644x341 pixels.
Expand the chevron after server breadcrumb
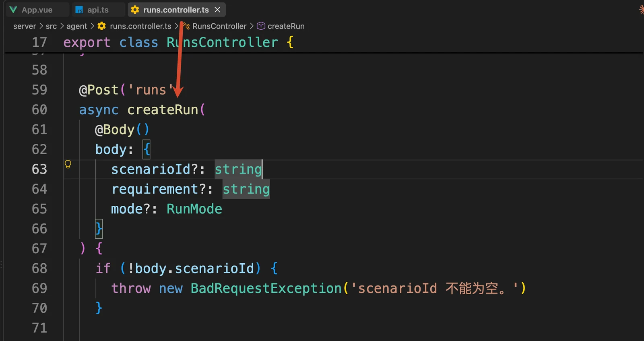click(x=41, y=26)
